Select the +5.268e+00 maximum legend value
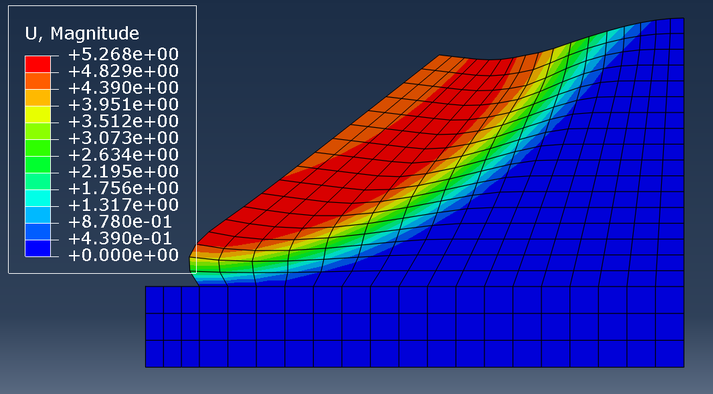The image size is (713, 394). point(123,54)
